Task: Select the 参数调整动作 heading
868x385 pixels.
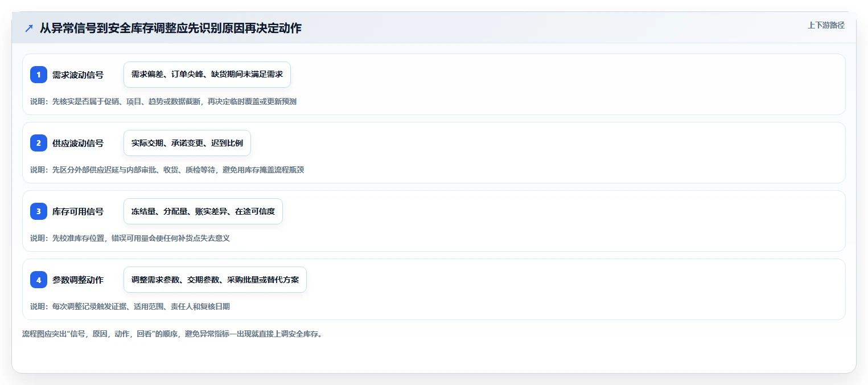Action: point(78,280)
